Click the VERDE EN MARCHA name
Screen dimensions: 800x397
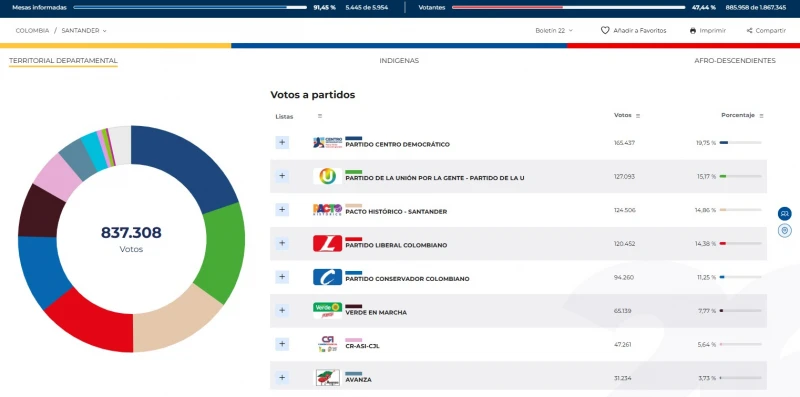[x=376, y=313]
